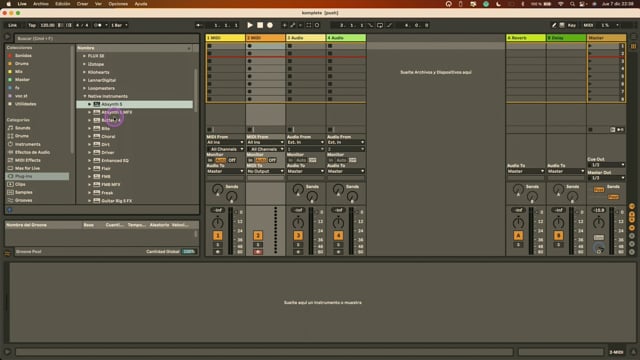
Task: Select the green Master collection
Action: [x=22, y=80]
